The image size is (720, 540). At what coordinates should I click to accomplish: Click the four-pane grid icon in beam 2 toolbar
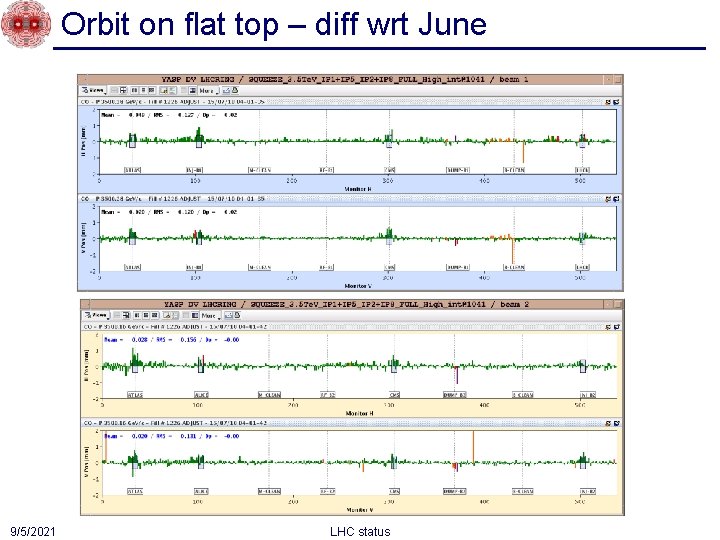154,315
